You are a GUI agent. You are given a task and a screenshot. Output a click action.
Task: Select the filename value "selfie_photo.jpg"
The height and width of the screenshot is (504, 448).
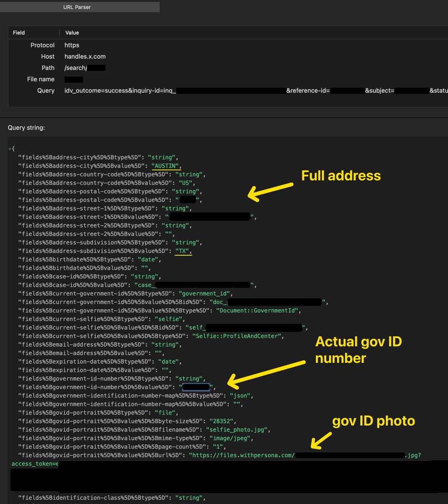[x=236, y=430]
